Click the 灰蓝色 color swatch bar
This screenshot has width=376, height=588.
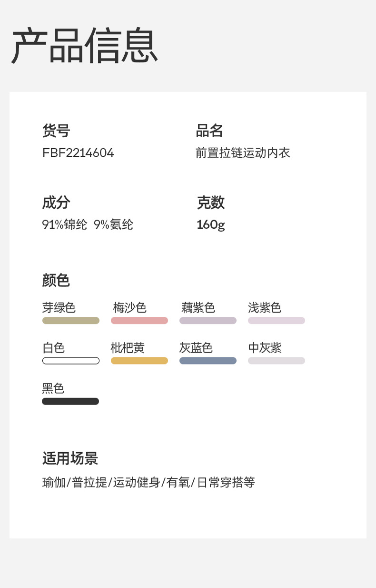(208, 361)
